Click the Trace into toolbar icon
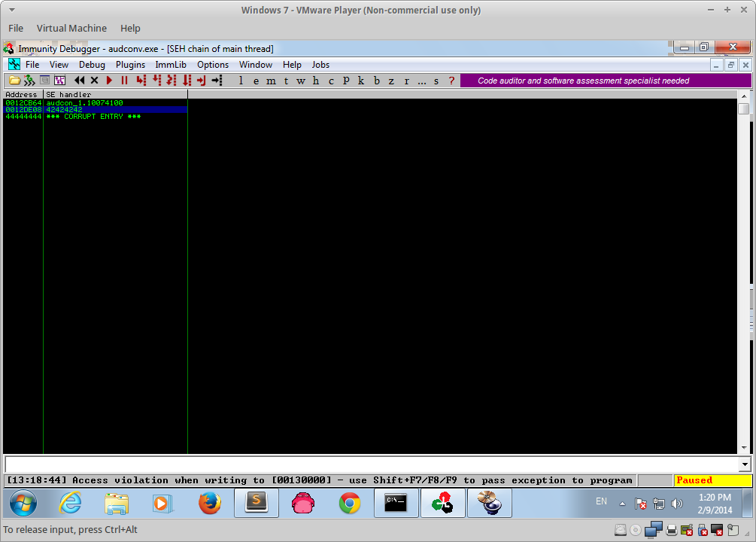The image size is (756, 542). pyautogui.click(x=172, y=81)
